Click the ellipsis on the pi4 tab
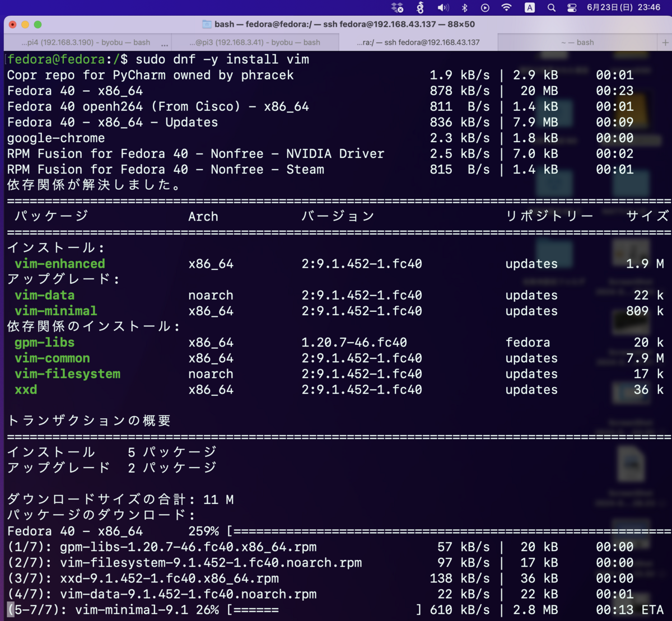The image size is (672, 621). point(165,44)
